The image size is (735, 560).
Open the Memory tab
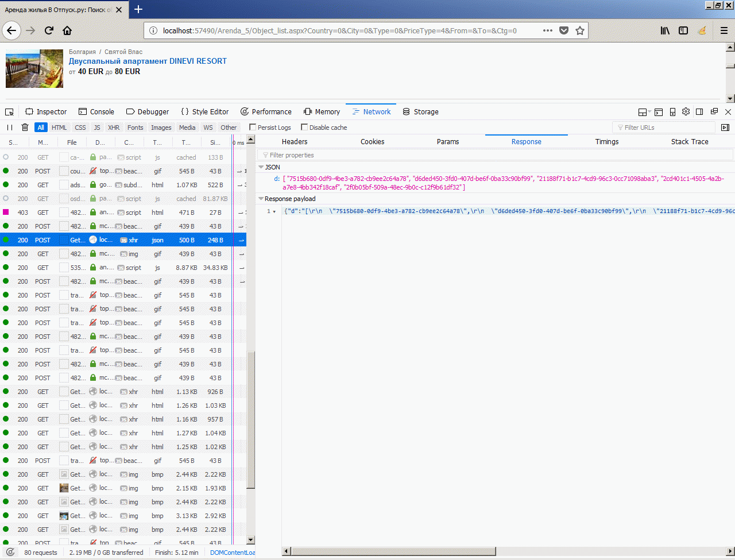tap(322, 112)
